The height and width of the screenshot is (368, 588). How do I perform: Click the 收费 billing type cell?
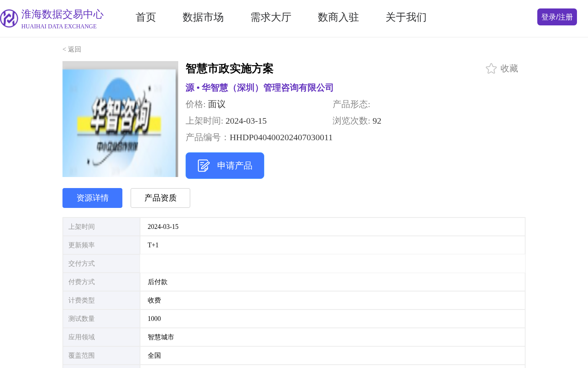[332, 300]
